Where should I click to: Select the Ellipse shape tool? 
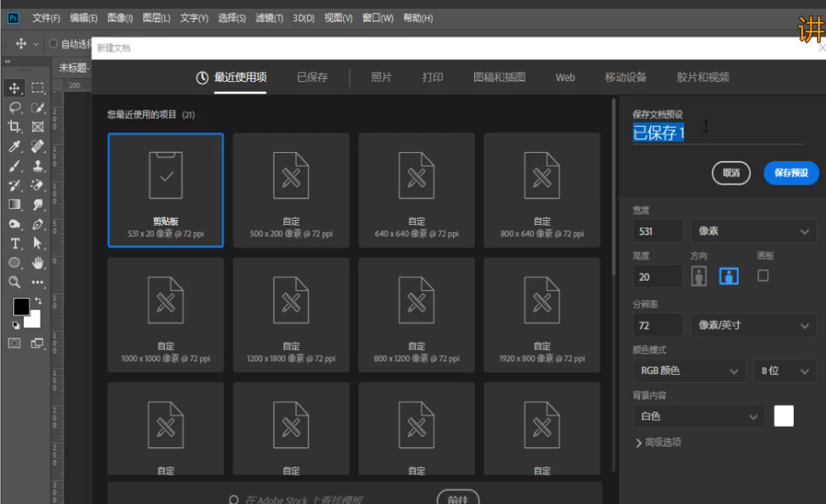pyautogui.click(x=15, y=263)
